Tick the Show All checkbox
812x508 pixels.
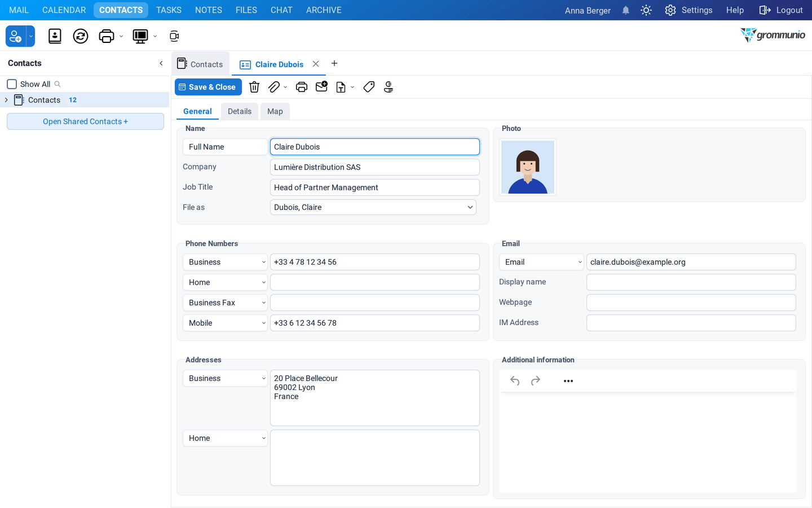click(x=12, y=84)
